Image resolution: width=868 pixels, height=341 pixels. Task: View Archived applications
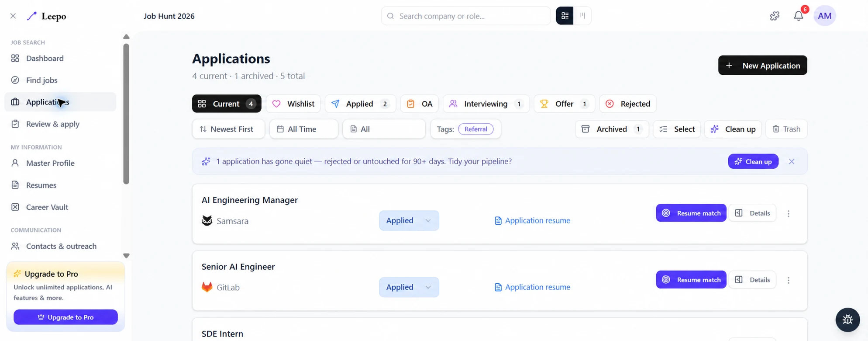tap(612, 129)
